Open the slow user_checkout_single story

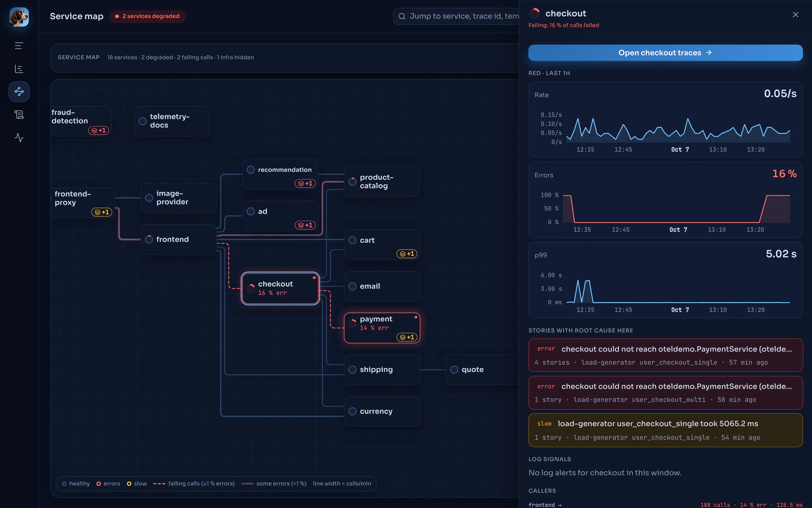coord(665,430)
